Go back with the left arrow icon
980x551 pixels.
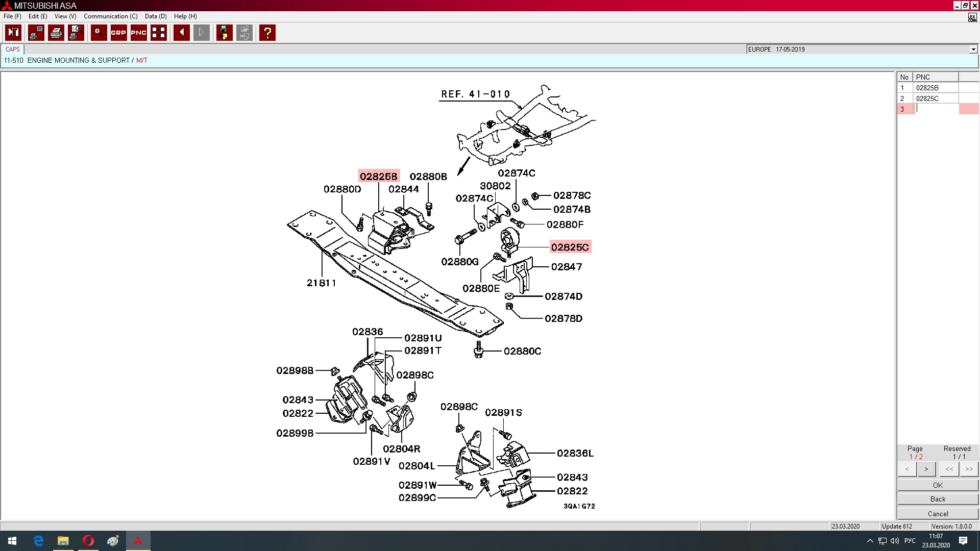coord(181,33)
